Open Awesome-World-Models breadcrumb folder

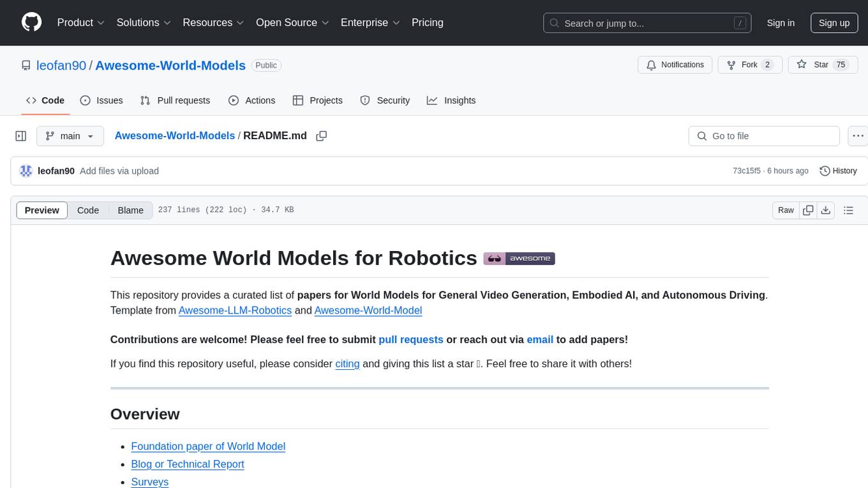click(175, 135)
